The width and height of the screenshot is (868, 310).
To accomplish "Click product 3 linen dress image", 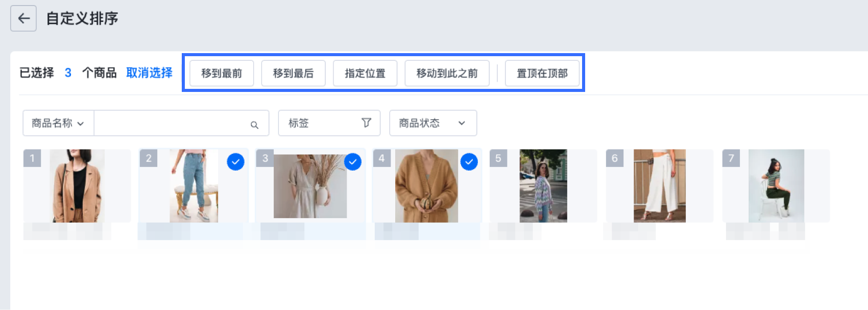I will pos(310,186).
